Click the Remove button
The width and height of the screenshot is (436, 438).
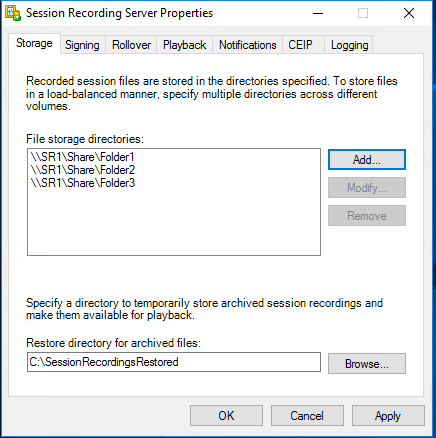(x=367, y=216)
